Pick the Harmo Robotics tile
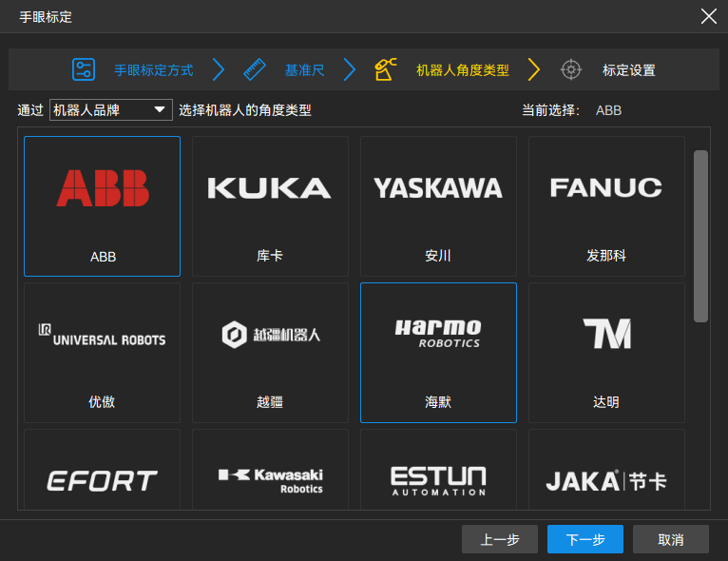The width and height of the screenshot is (728, 561). (x=438, y=352)
